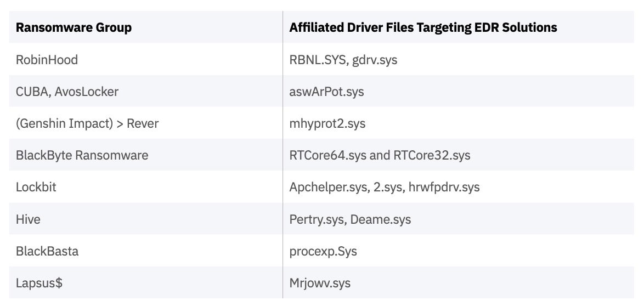644x306 pixels.
Task: Click the Ransomware Group column header
Action: (74, 27)
